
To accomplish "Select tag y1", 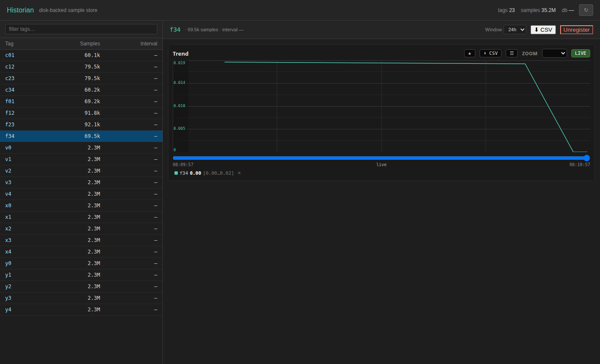I will point(81,275).
